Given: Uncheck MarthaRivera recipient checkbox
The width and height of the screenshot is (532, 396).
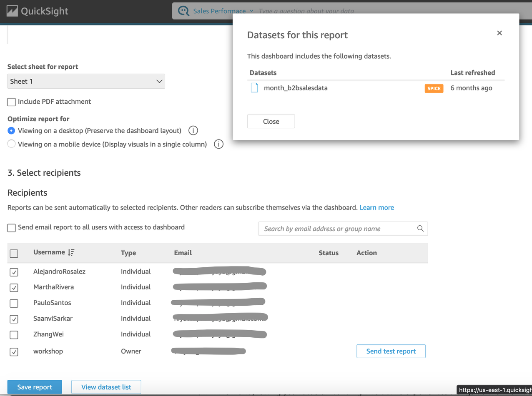Looking at the screenshot, I should point(14,287).
